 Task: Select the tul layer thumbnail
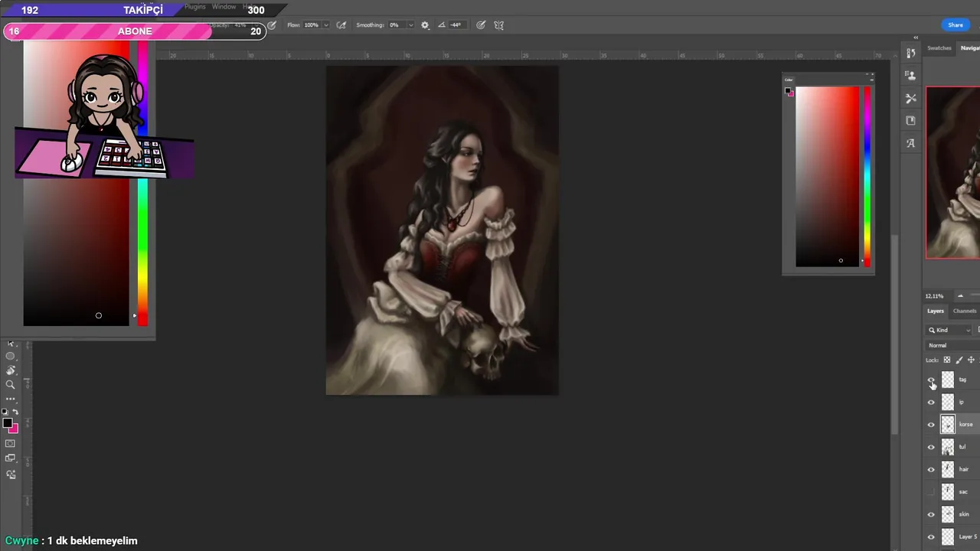click(x=948, y=447)
